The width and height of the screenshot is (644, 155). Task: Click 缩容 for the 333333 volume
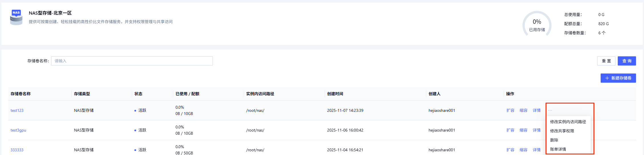[x=523, y=150]
